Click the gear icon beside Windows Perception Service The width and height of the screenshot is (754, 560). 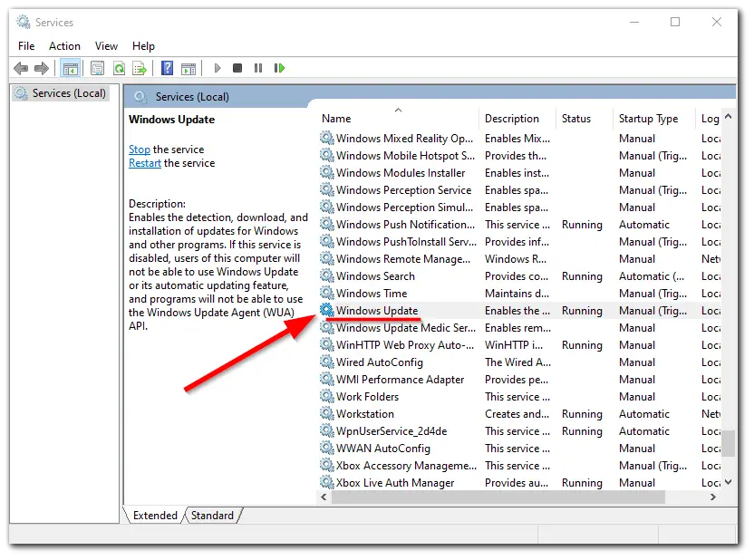(327, 190)
